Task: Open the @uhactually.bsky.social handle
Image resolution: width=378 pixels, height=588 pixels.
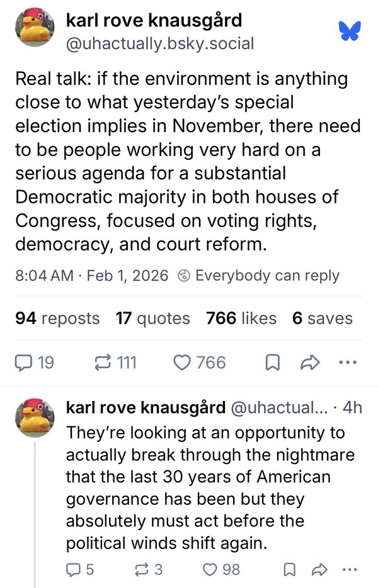Action: (160, 43)
